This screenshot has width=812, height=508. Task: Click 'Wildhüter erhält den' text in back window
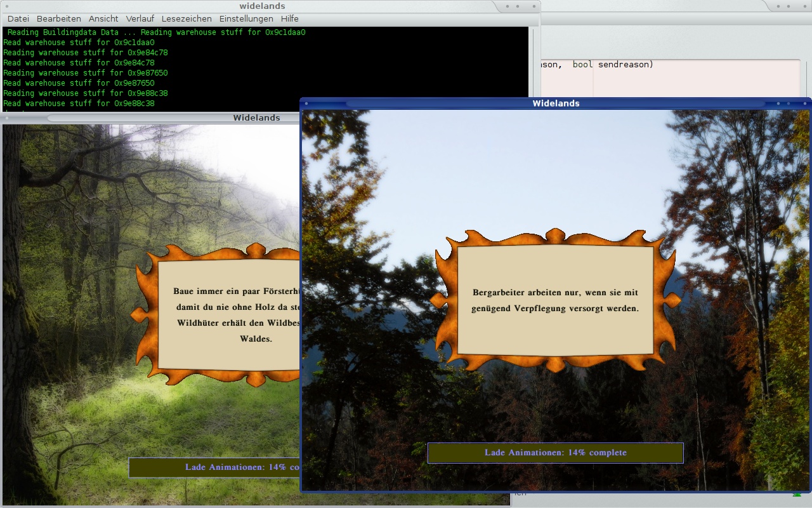pos(219,323)
